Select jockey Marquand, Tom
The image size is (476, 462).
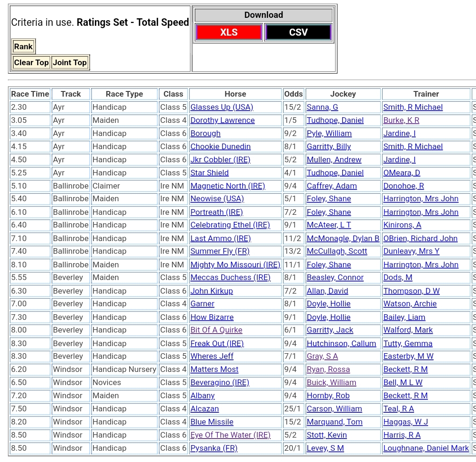coord(334,422)
